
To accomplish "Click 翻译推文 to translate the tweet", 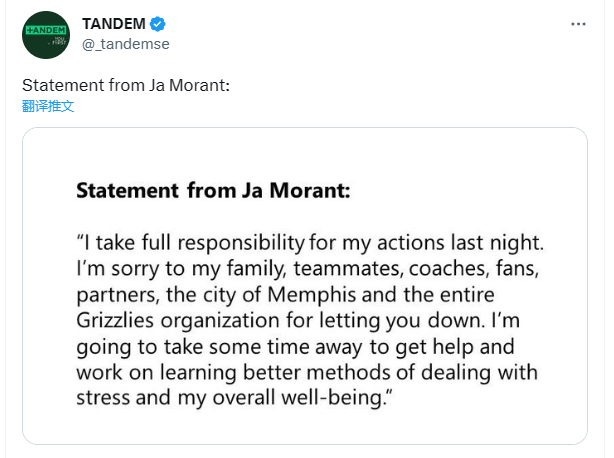I will pyautogui.click(x=48, y=106).
